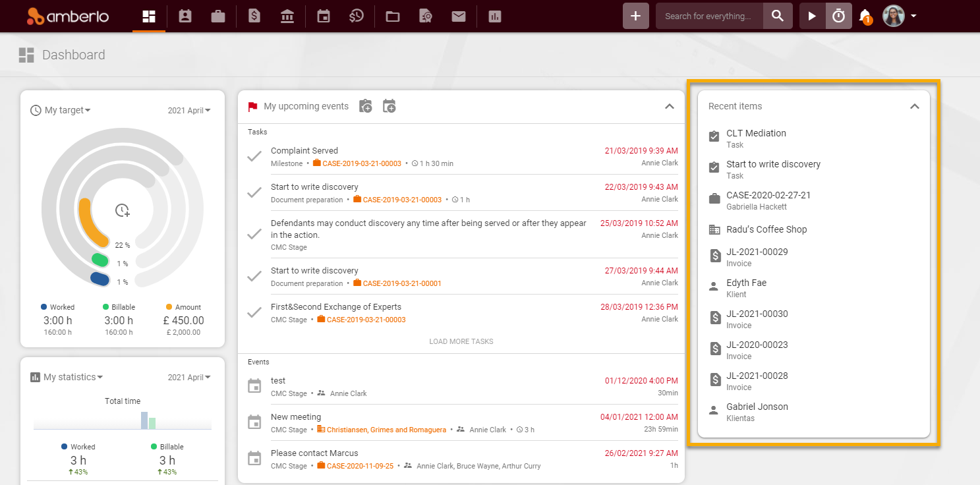Click the plus quick-add button
Image resolution: width=980 pixels, height=485 pixels.
point(636,16)
